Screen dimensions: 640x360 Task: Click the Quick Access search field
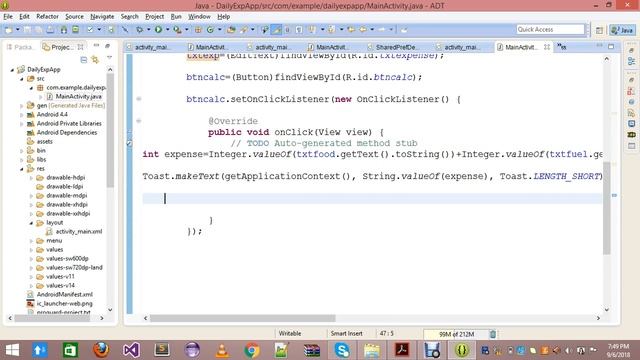pos(550,29)
